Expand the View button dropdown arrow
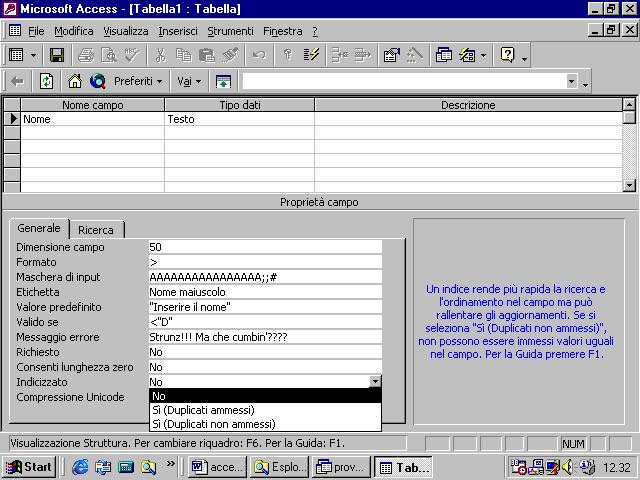This screenshot has width=640, height=480. pos(33,55)
